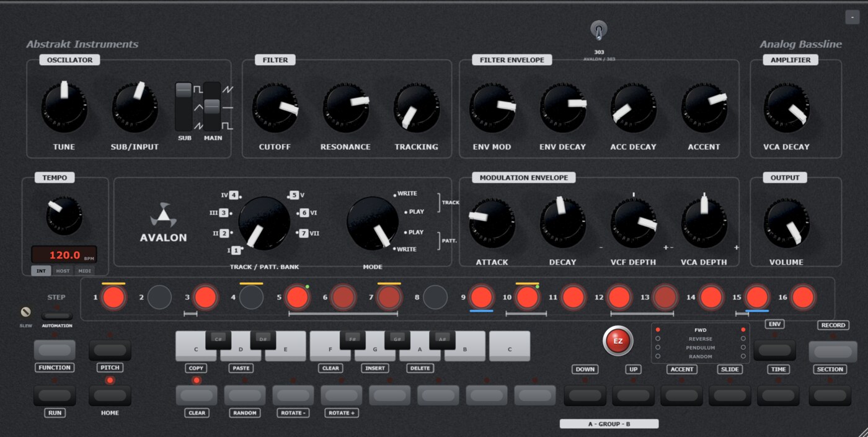Select bank IV 4
Image resolution: width=868 pixels, height=437 pixels.
[x=230, y=195]
